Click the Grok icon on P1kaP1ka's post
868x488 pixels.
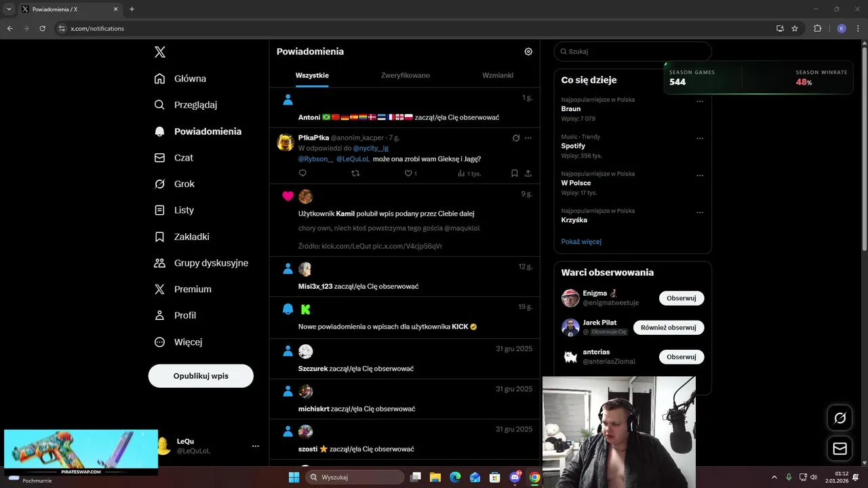click(516, 138)
